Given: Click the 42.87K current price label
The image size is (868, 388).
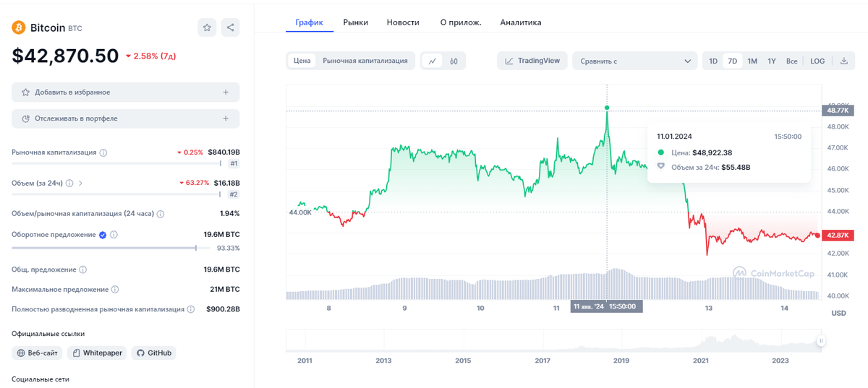Looking at the screenshot, I should [x=838, y=236].
